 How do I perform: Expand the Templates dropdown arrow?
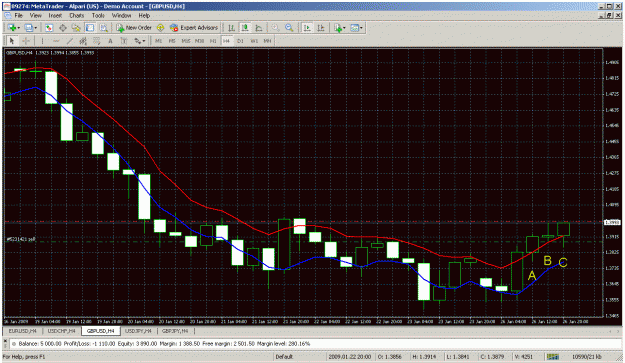[361, 27]
